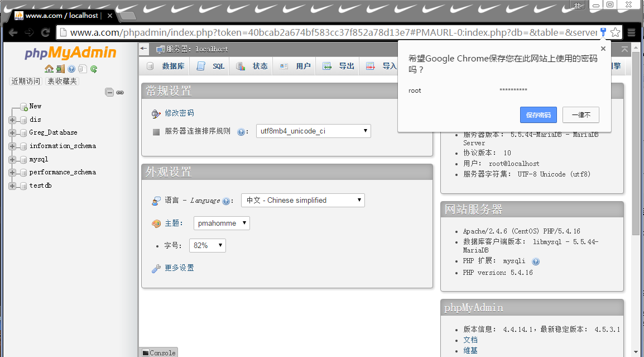
Task: Expand the mysql database node
Action: pyautogui.click(x=12, y=160)
